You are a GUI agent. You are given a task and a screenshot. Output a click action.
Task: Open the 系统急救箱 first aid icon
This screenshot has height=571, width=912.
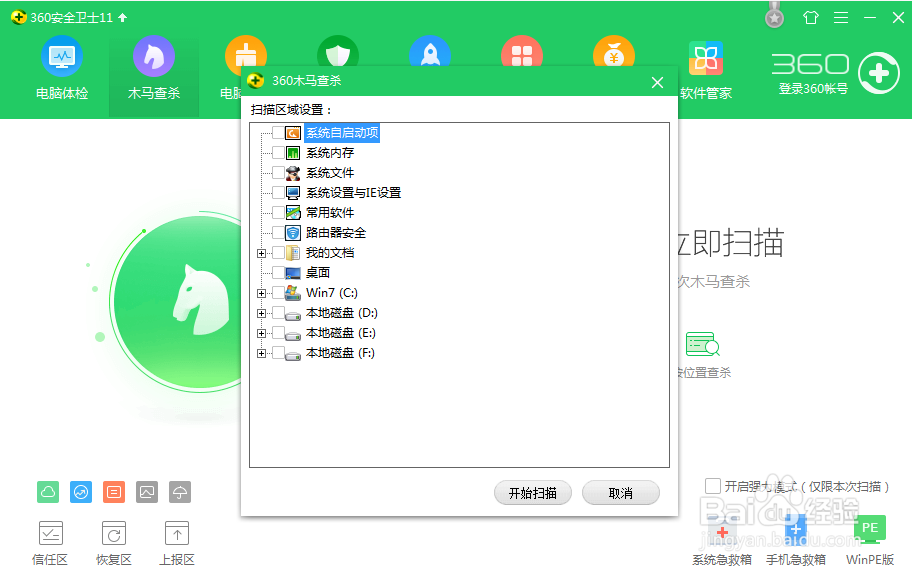[x=722, y=530]
